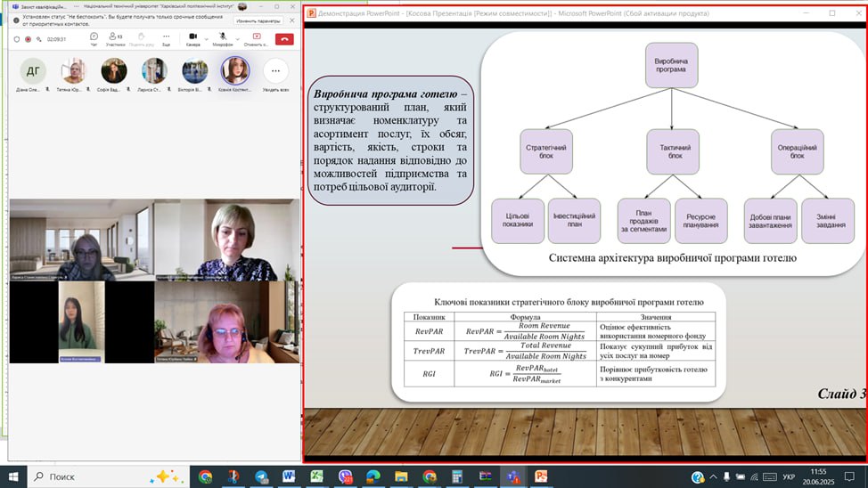Viewport: 868px width, 488px height.
Task: Hang up the call with red button
Action: click(284, 38)
